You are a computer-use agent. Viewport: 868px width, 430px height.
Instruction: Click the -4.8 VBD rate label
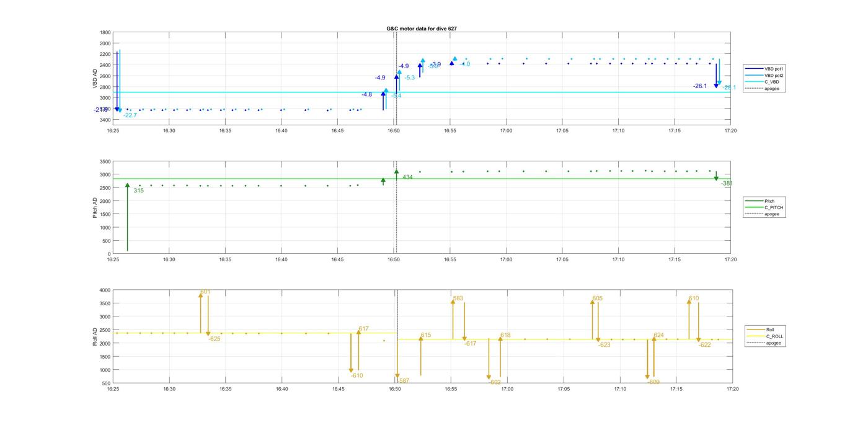[x=367, y=94]
